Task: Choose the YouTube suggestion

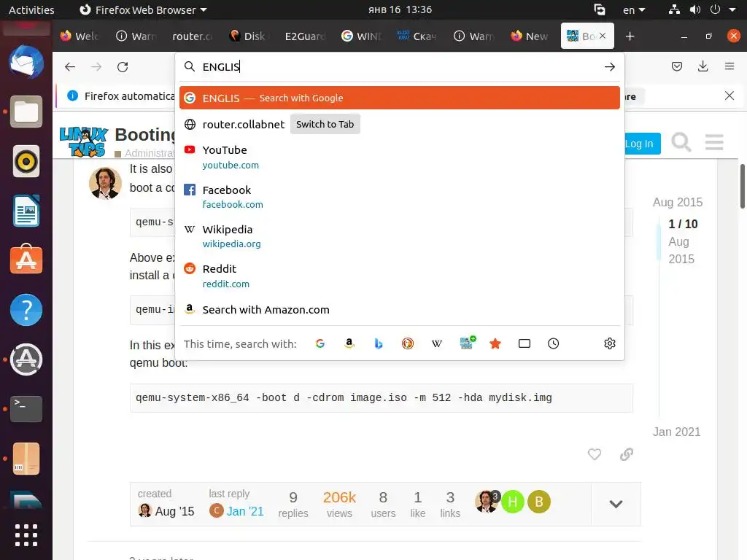Action: [x=399, y=157]
